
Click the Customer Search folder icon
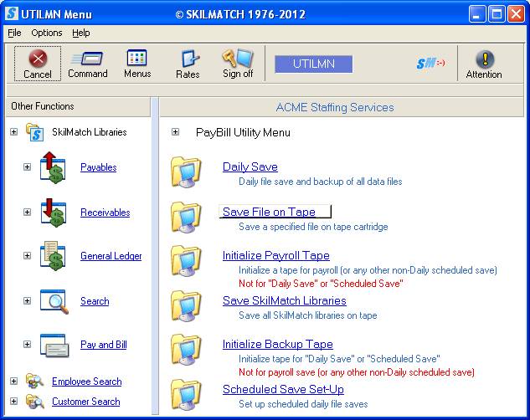(x=35, y=402)
